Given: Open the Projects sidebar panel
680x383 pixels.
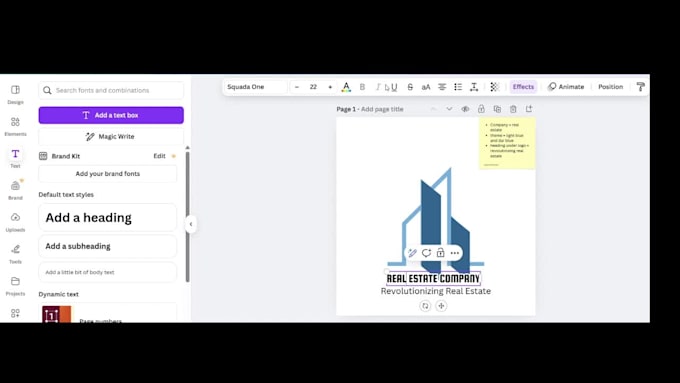Looking at the screenshot, I should [15, 285].
